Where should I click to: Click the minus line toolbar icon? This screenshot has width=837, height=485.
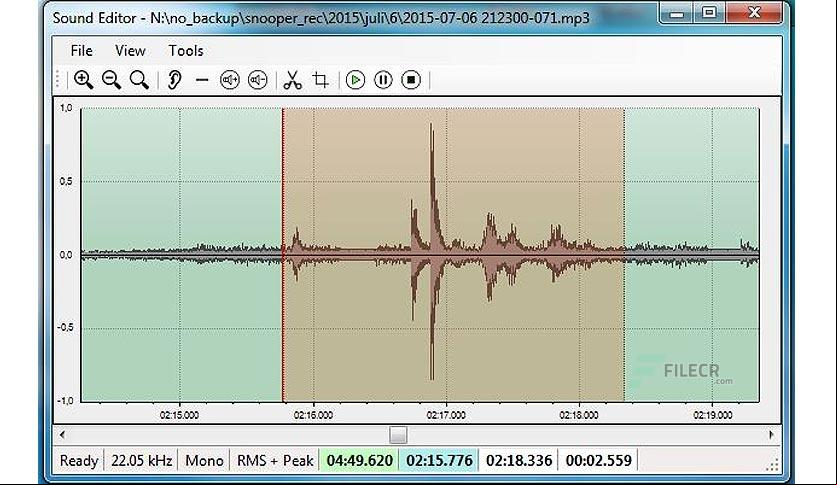[202, 81]
